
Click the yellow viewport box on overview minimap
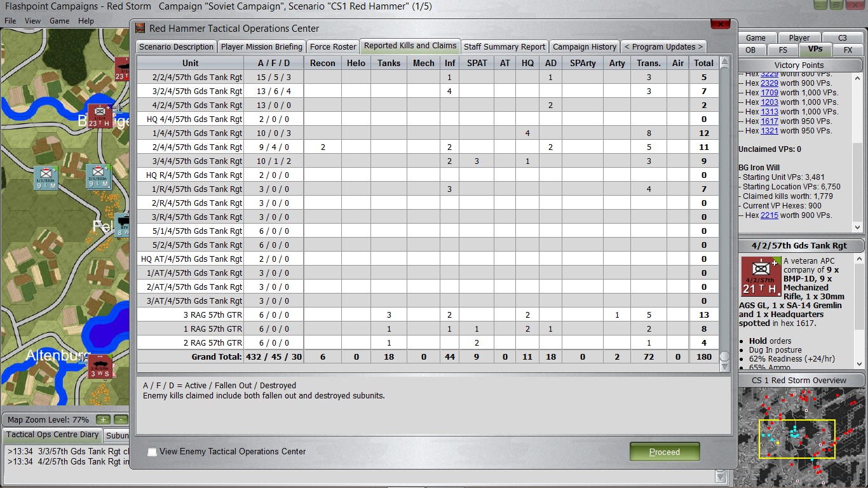pyautogui.click(x=797, y=439)
